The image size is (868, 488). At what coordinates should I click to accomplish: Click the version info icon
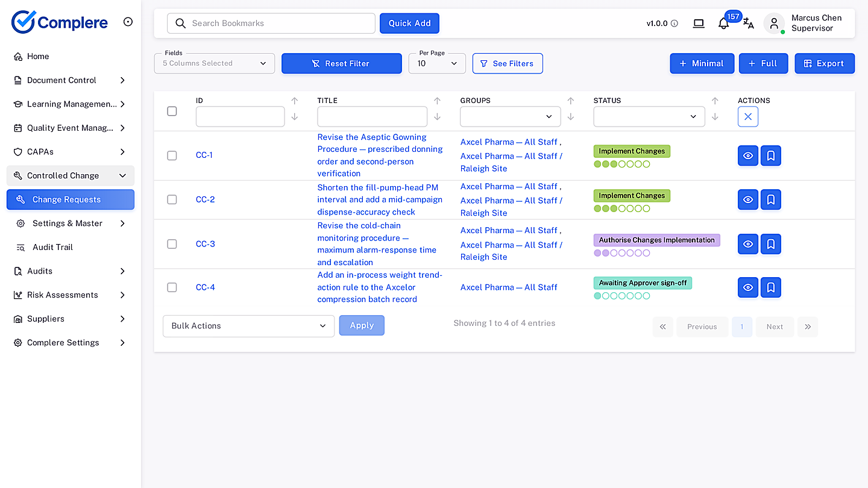(675, 23)
